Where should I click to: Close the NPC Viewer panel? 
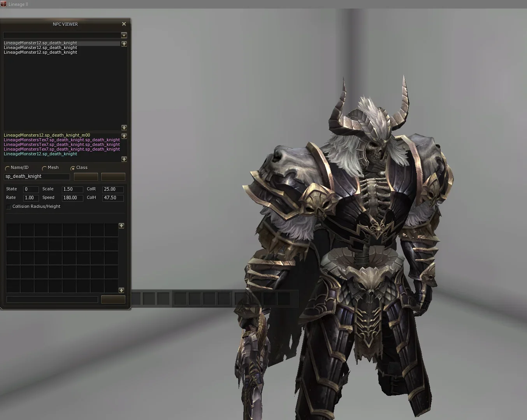pyautogui.click(x=124, y=24)
